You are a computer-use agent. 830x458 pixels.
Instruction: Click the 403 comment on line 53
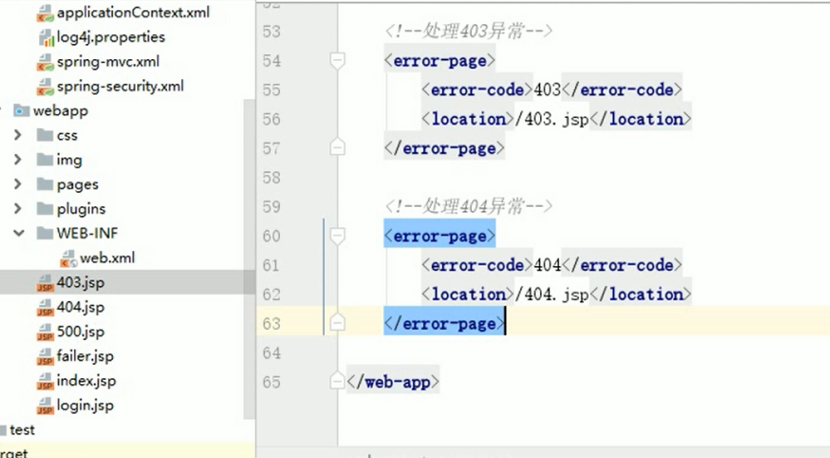(468, 31)
